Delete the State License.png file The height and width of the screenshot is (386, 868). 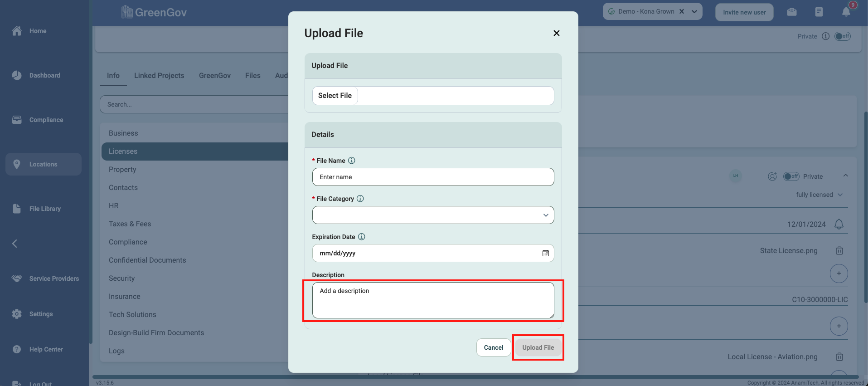(839, 250)
